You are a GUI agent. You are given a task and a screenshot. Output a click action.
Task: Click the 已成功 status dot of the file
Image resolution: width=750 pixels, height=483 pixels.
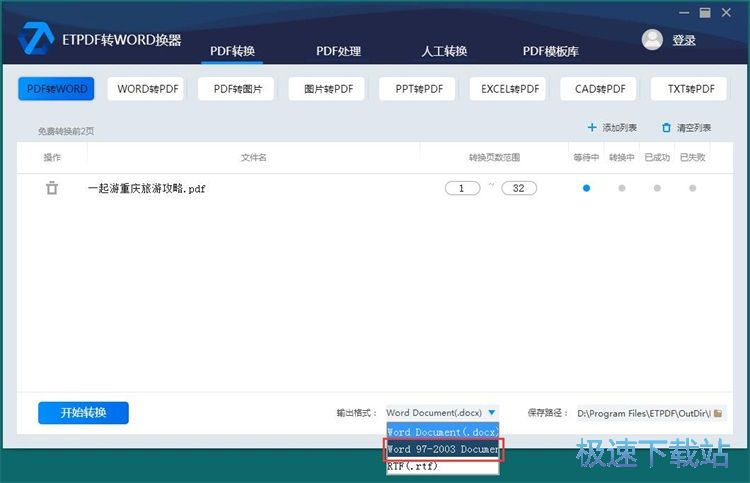[x=657, y=188]
